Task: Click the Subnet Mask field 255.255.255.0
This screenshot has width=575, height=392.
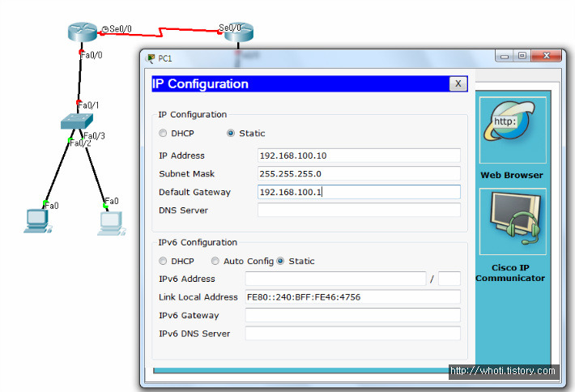Action: tap(359, 173)
